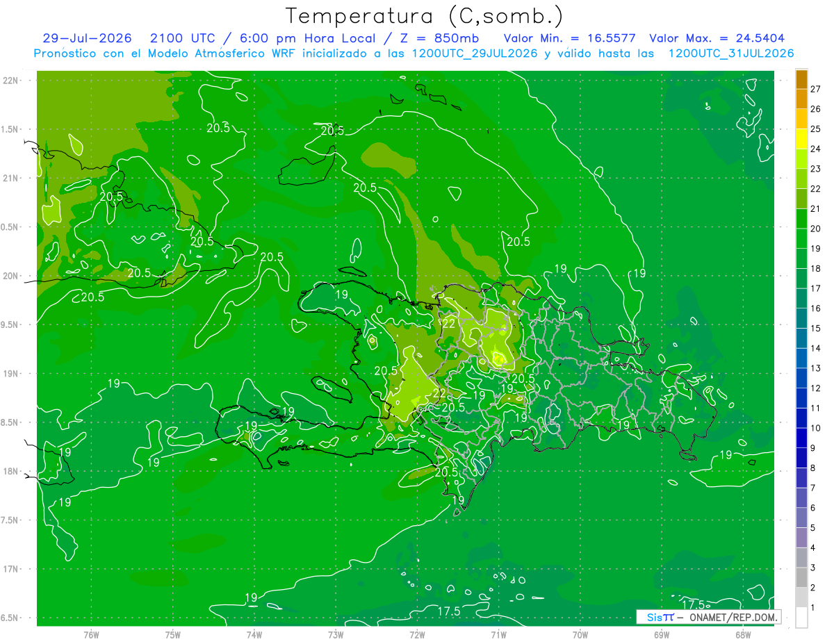The height and width of the screenshot is (644, 834).
Task: Click the color scale label 3
Action: coord(813,568)
